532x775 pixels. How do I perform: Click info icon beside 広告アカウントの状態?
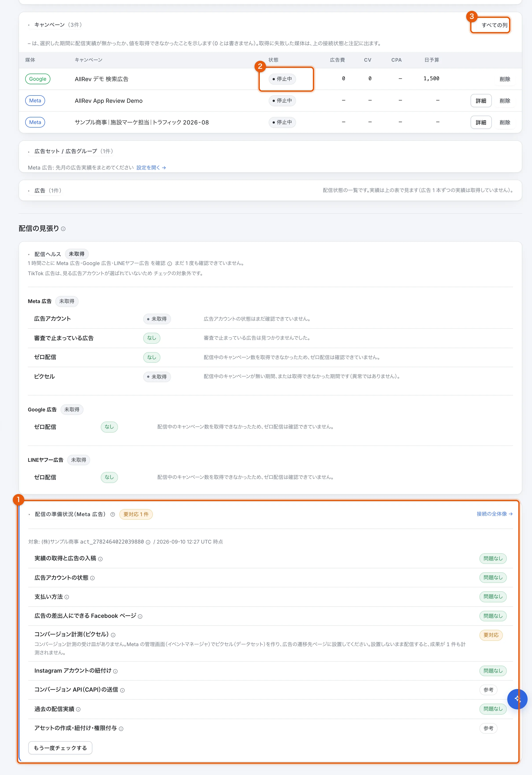[92, 578]
